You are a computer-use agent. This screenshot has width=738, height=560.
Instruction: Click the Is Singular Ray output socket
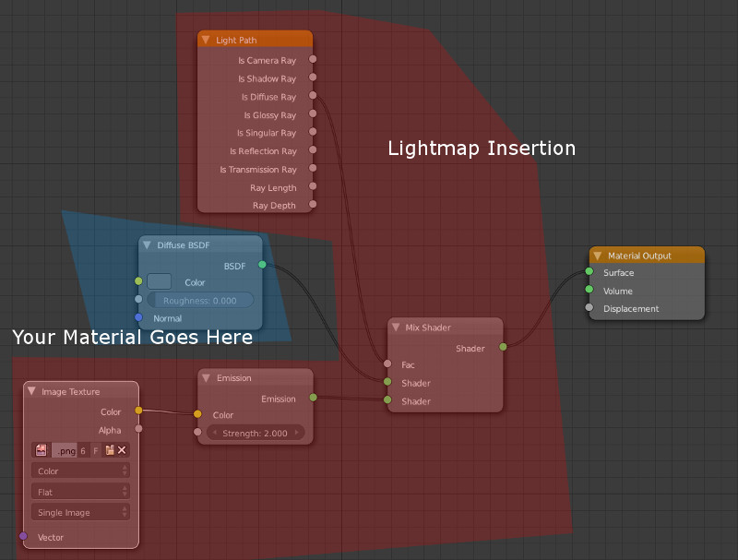313,132
